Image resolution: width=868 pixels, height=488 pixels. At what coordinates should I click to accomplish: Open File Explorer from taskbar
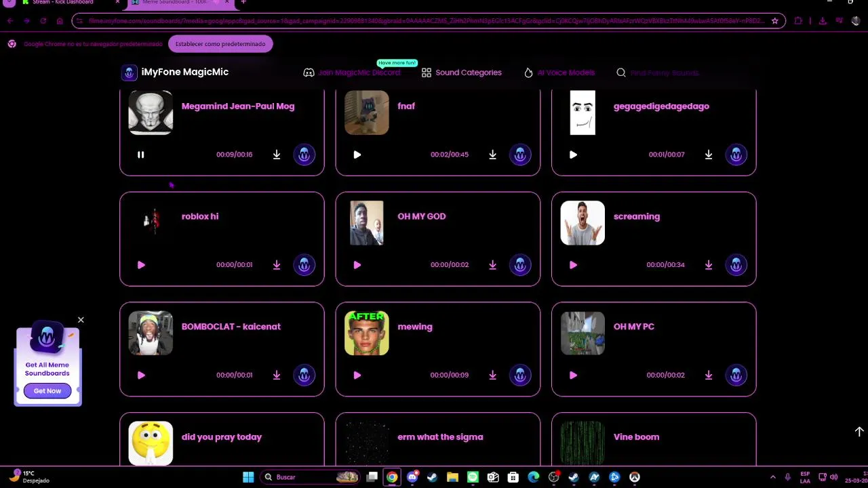click(452, 477)
